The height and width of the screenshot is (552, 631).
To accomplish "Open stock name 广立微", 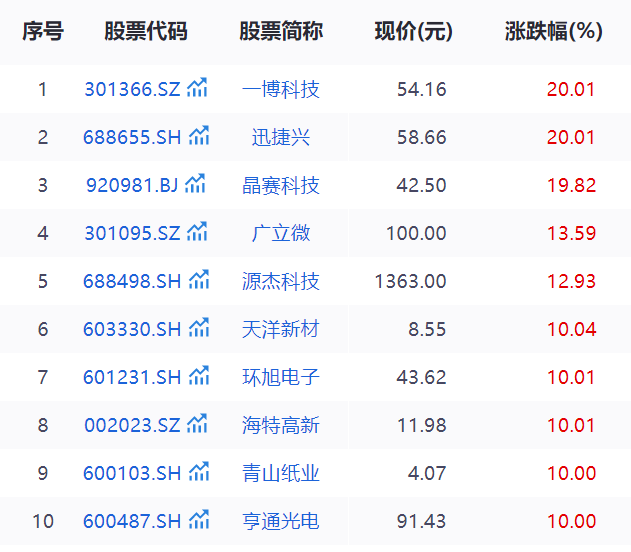I will click(x=280, y=233).
